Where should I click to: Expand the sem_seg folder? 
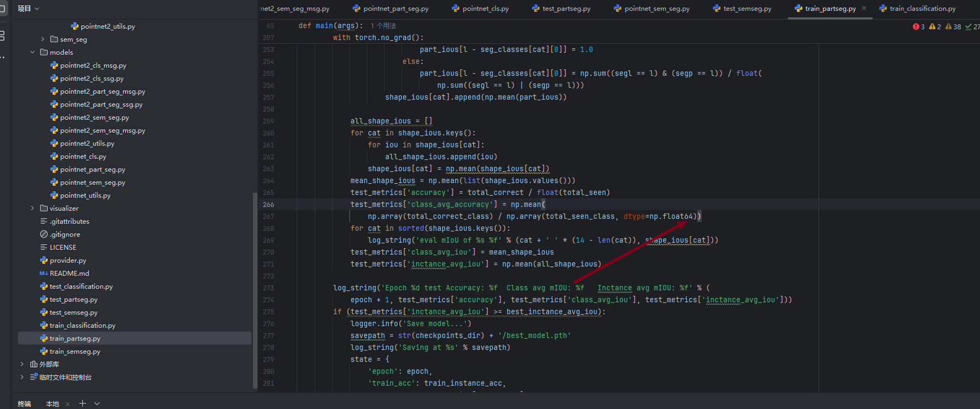pyautogui.click(x=43, y=40)
